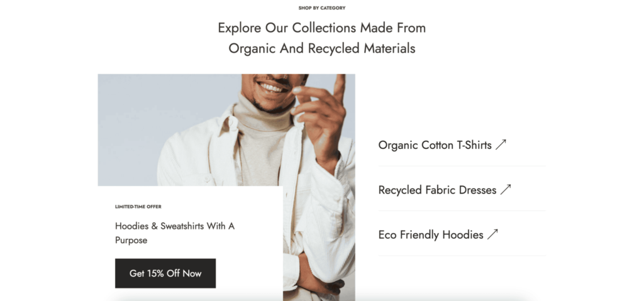Click the arrow icon after Eco Friendly Hoodies
This screenshot has height=301, width=644.
(x=492, y=234)
